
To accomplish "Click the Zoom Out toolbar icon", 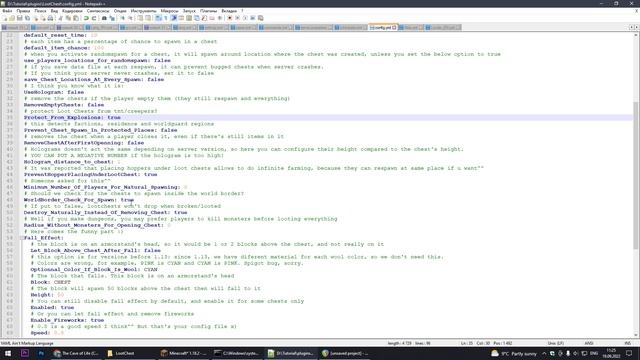I will [130, 18].
